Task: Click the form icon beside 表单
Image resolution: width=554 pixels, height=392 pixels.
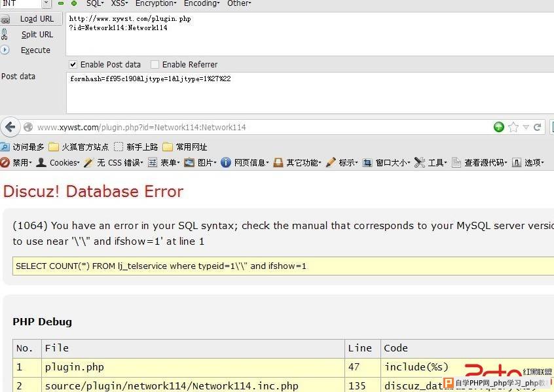Action: [153, 162]
